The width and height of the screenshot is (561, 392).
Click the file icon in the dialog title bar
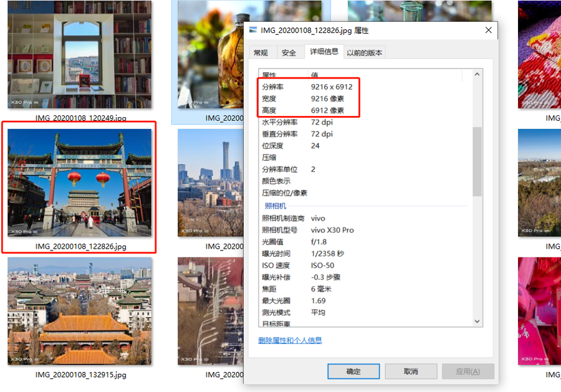[x=253, y=31]
